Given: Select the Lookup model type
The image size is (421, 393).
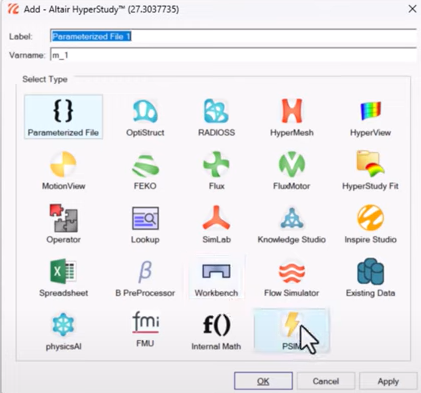Looking at the screenshot, I should coord(145,225).
